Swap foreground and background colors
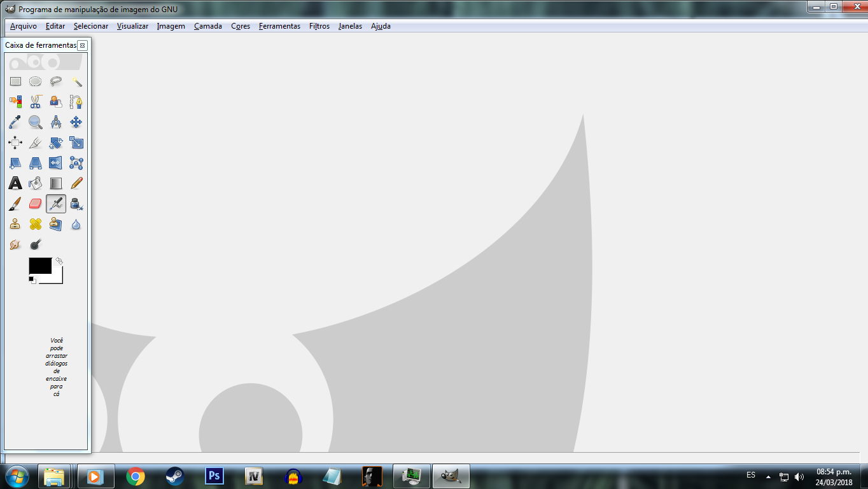The height and width of the screenshot is (489, 868). [x=59, y=260]
